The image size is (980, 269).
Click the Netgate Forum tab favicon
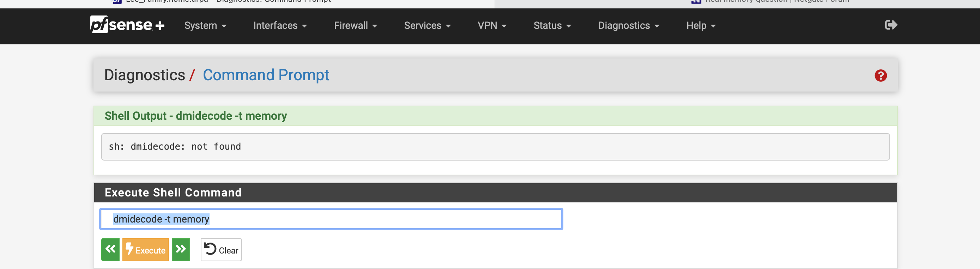[x=696, y=1]
